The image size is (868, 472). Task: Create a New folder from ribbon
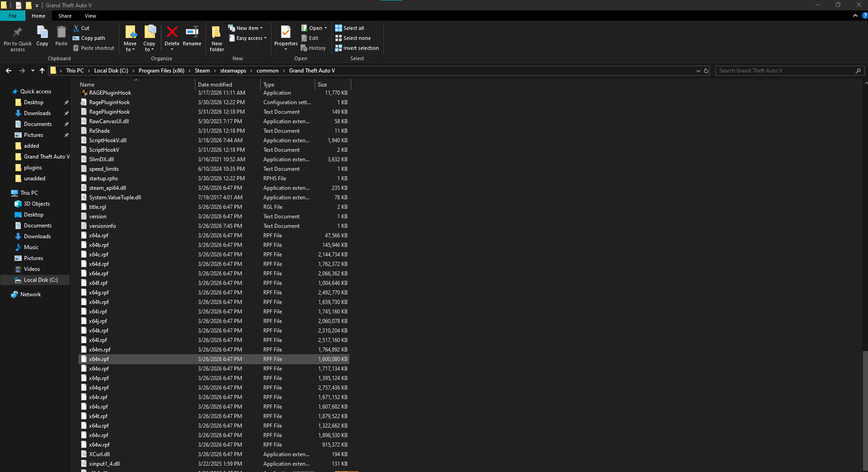(217, 38)
